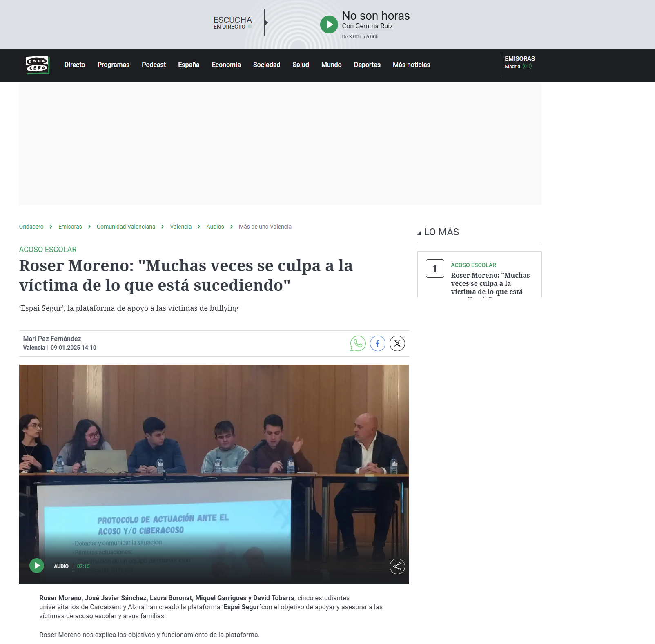Play the article audio clip
Screen dimensions: 655x644
point(37,566)
